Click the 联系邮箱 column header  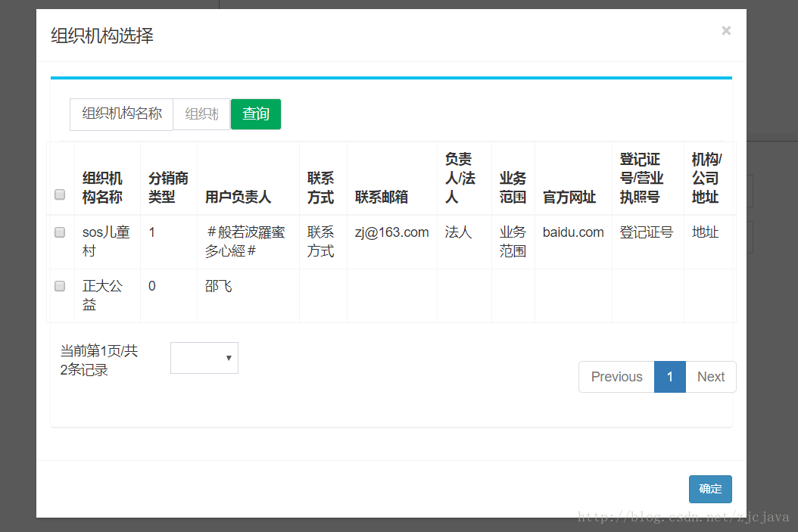[392, 178]
